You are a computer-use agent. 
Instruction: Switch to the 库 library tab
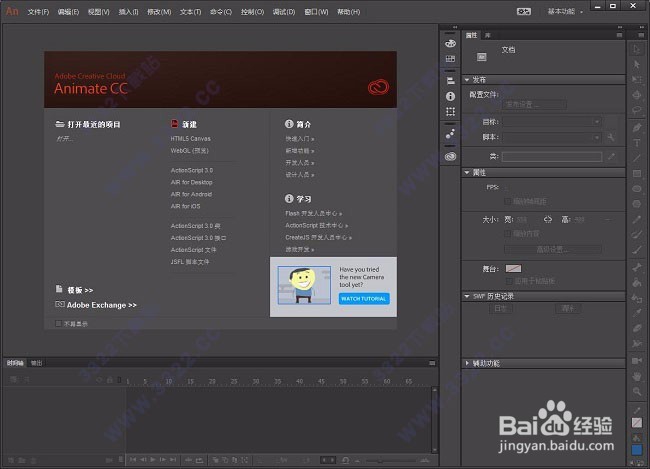[x=488, y=35]
